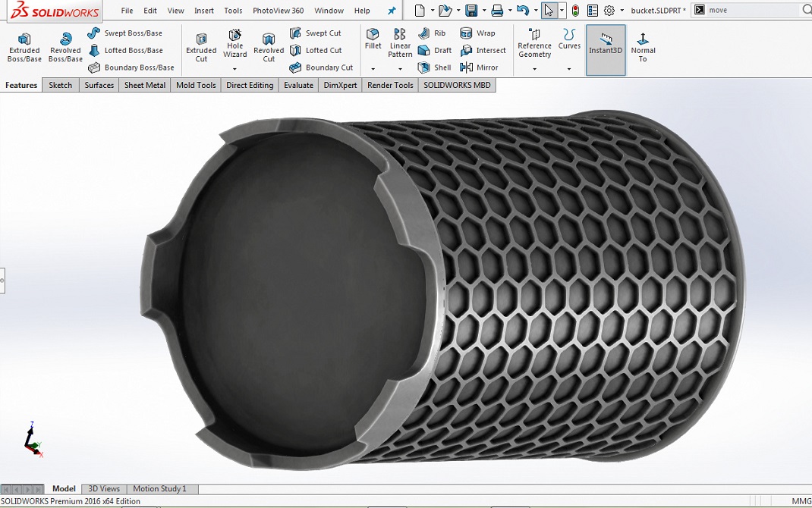This screenshot has width=812, height=508.
Task: Click the command search prompt icon
Action: click(x=700, y=10)
